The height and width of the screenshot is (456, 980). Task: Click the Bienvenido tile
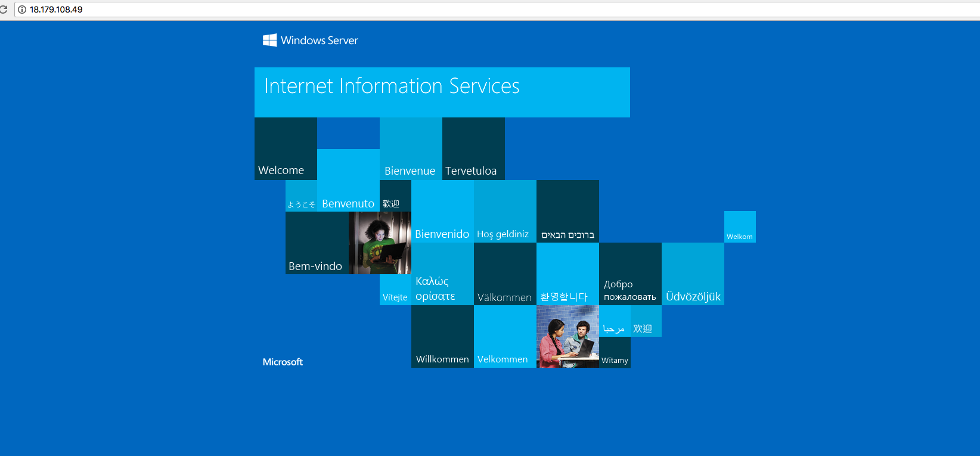pyautogui.click(x=442, y=211)
